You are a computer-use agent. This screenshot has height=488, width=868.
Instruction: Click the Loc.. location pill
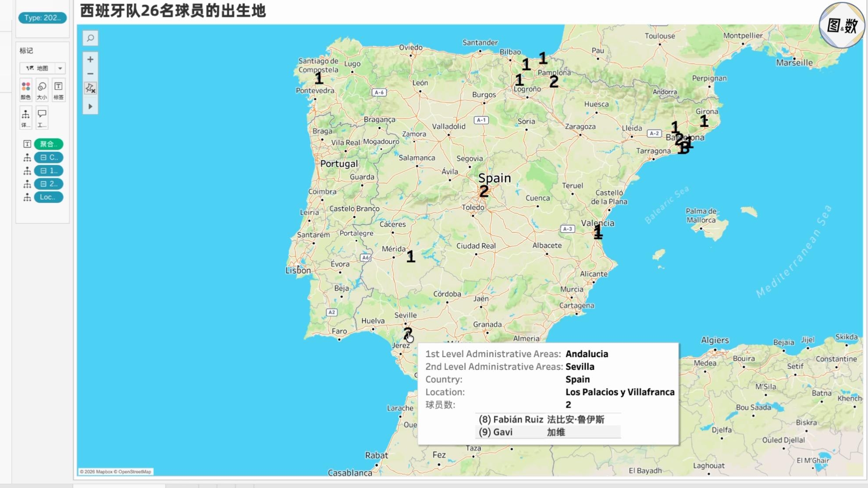[49, 197]
